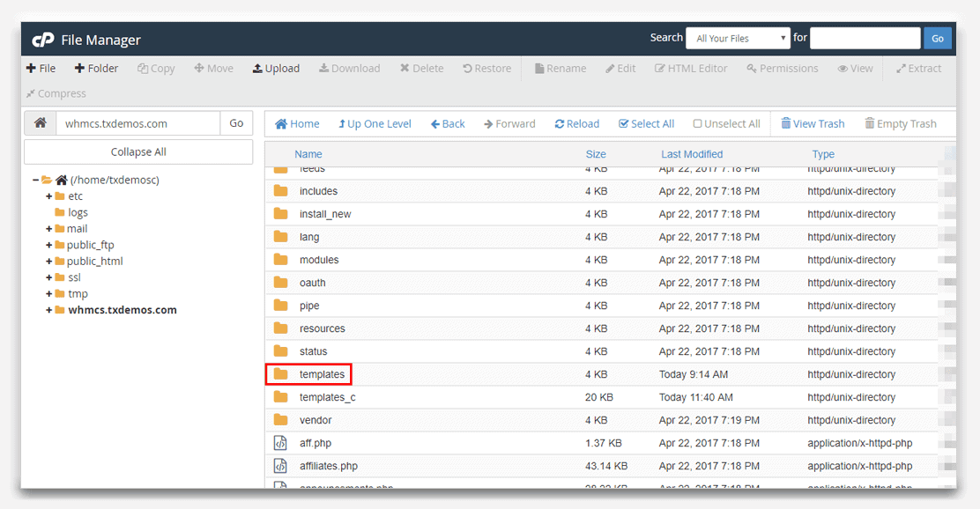Click Reload to refresh the file list
The width and height of the screenshot is (980, 509).
click(x=576, y=124)
